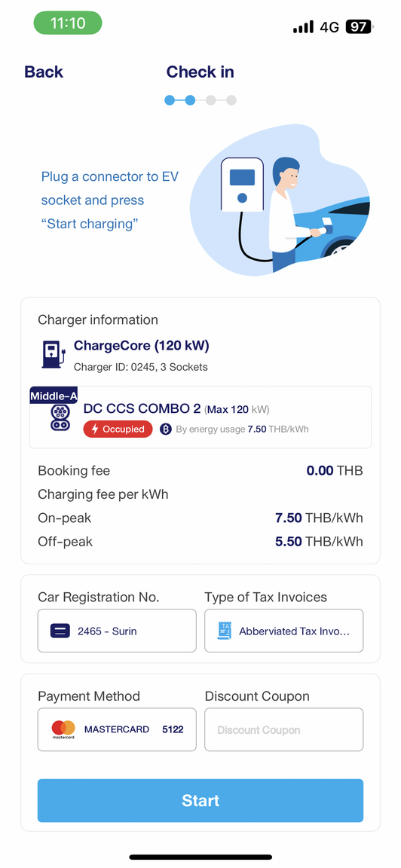The height and width of the screenshot is (868, 401).
Task: Tap the green 11:10 time pill
Action: pos(68,23)
